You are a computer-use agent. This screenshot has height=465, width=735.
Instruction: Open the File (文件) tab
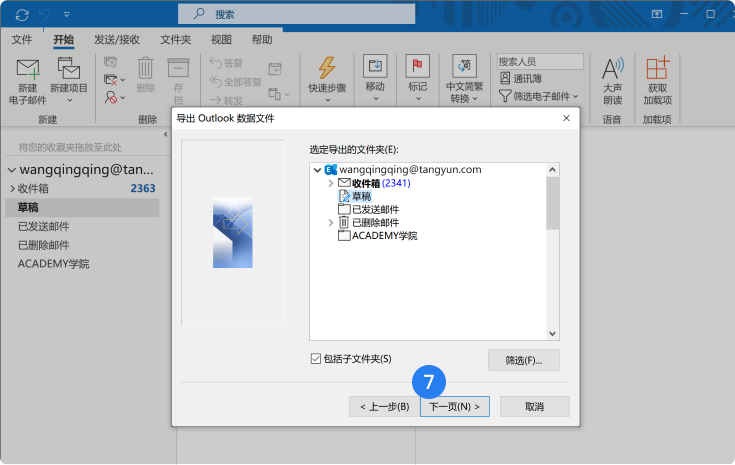22,40
